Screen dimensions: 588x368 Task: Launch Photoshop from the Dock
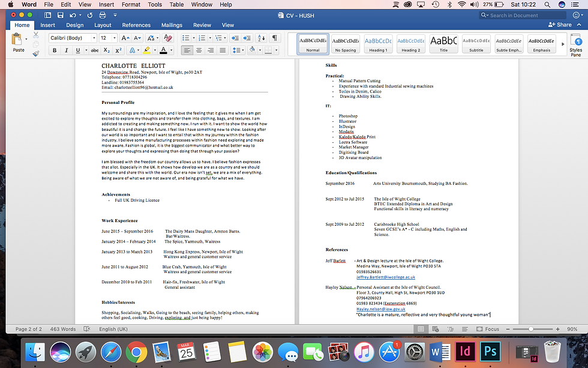[x=490, y=352]
